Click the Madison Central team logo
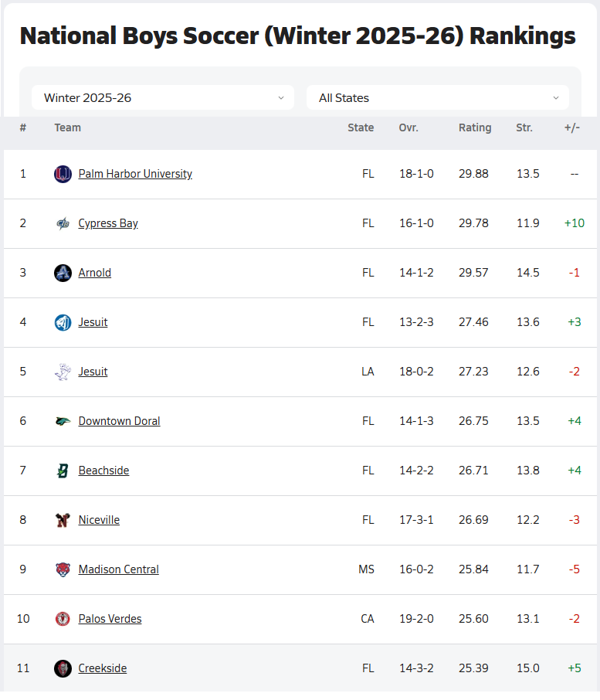 coord(63,569)
